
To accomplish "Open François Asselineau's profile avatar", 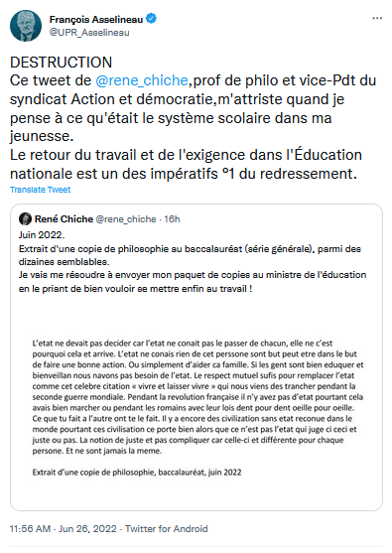I will pos(26,26).
